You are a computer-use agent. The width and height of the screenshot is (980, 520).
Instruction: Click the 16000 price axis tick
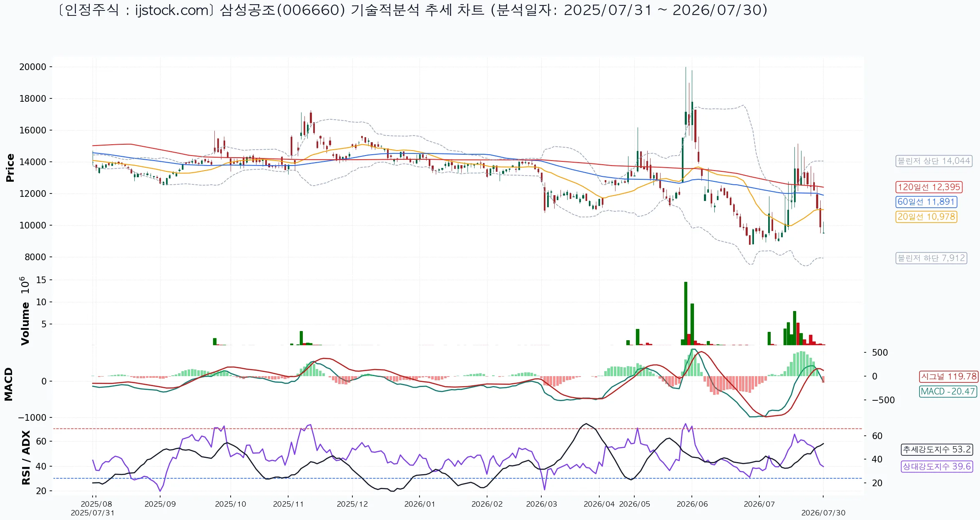click(33, 130)
